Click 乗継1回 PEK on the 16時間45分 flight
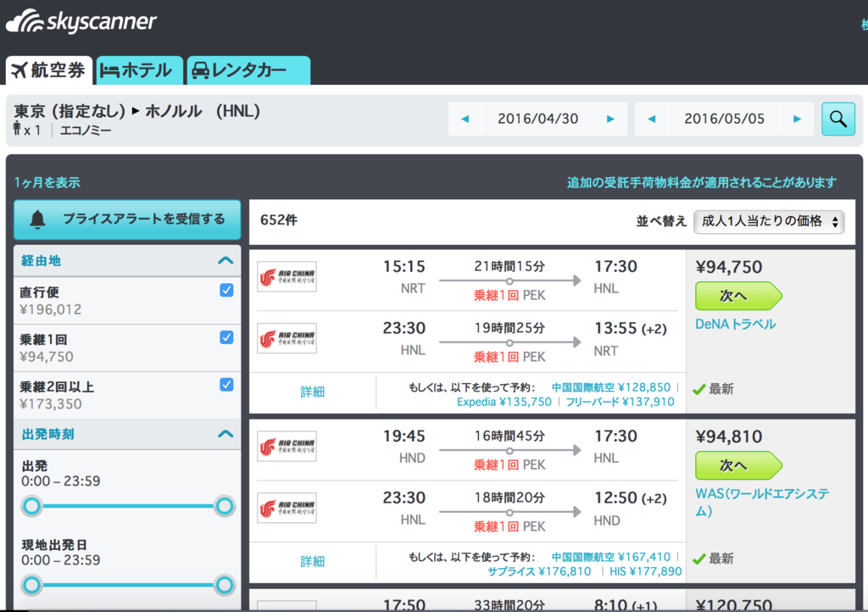 [x=509, y=465]
